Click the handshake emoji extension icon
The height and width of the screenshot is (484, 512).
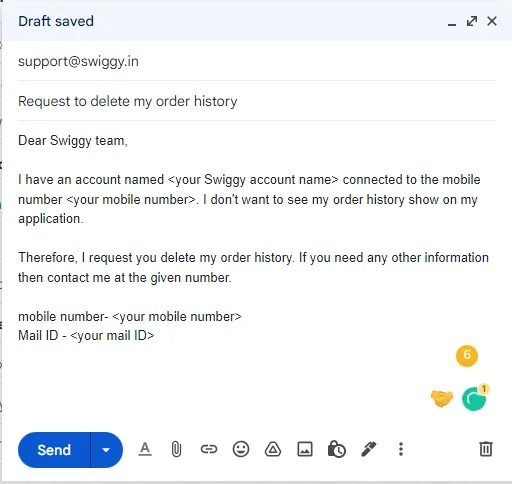click(442, 398)
